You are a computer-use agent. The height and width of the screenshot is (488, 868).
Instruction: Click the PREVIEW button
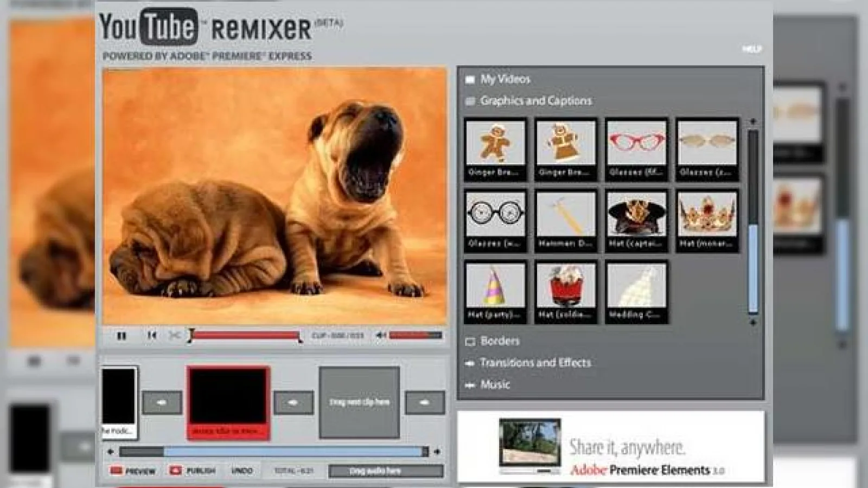pos(133,471)
